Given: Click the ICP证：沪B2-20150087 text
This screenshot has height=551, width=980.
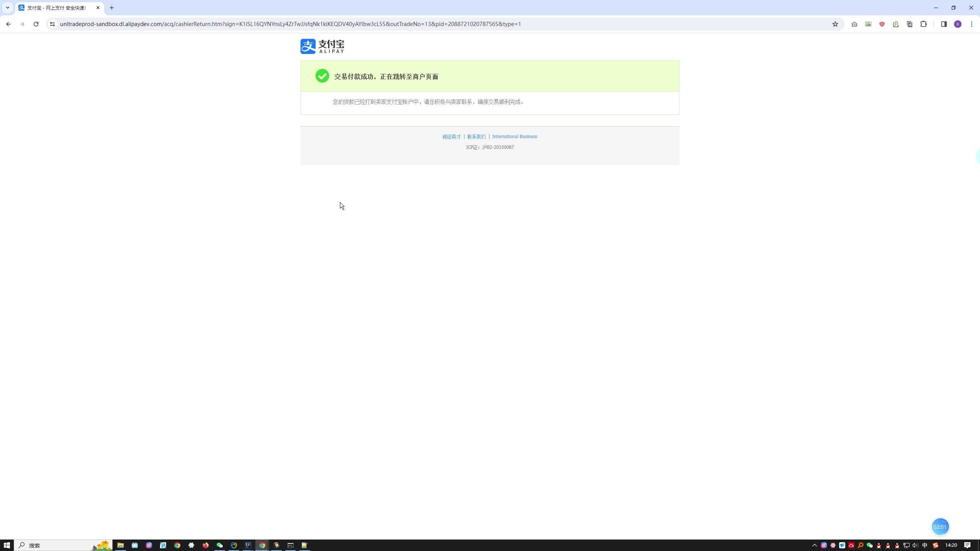Looking at the screenshot, I should tap(490, 147).
